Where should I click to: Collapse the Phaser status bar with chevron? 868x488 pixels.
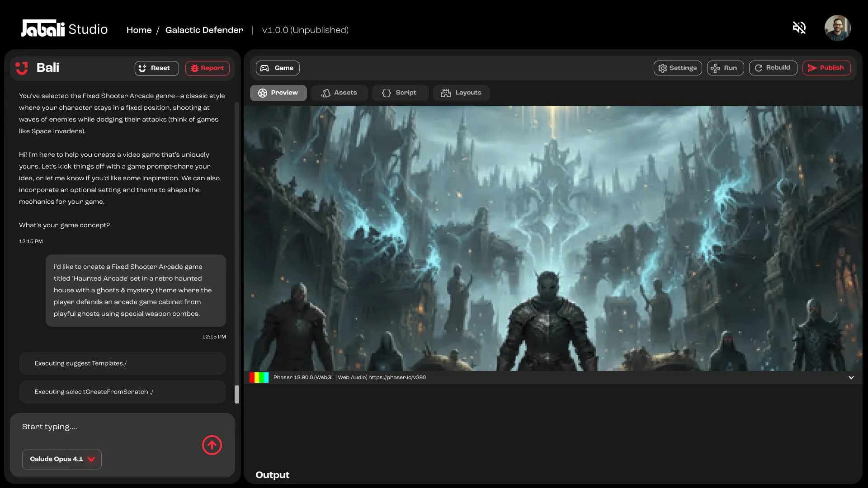(x=852, y=377)
